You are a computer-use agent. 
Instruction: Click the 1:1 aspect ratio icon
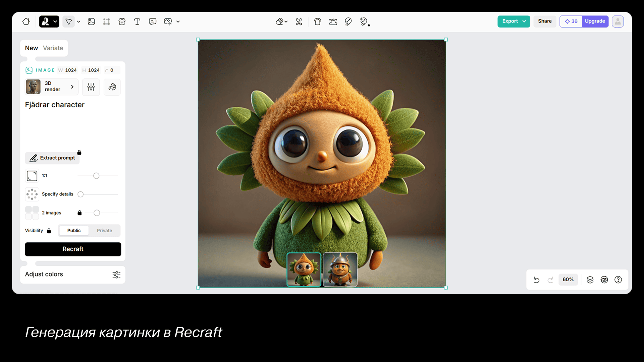pyautogui.click(x=32, y=176)
